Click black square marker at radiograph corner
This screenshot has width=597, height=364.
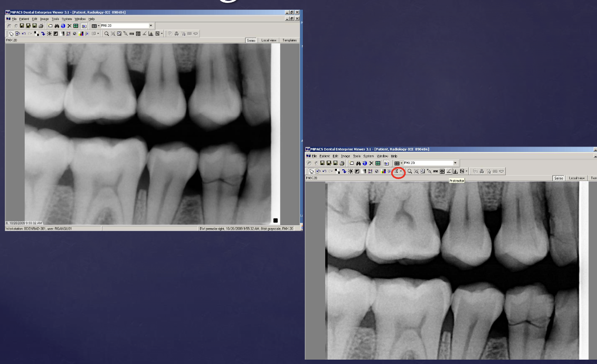click(x=275, y=220)
